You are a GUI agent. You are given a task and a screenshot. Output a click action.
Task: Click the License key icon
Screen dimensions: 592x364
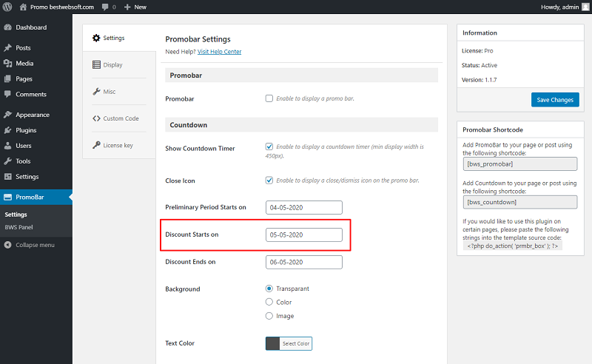click(x=96, y=145)
